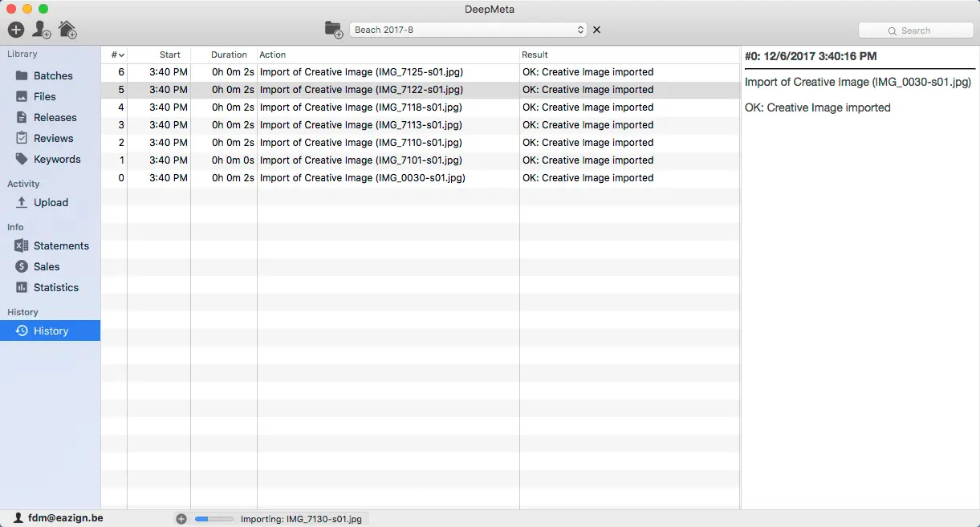Click the Sales dollar icon
The width and height of the screenshot is (980, 527).
pos(22,266)
